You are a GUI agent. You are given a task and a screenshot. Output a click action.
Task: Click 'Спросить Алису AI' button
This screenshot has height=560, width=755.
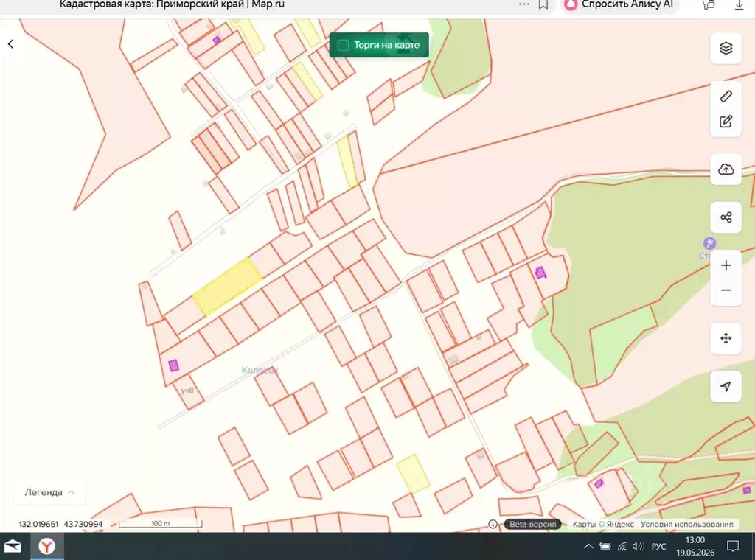619,4
